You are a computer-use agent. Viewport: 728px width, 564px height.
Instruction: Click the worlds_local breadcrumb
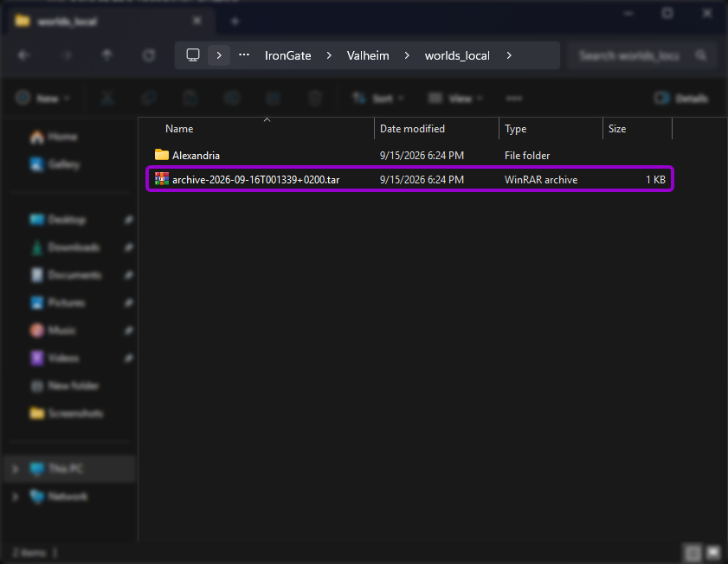tap(457, 55)
